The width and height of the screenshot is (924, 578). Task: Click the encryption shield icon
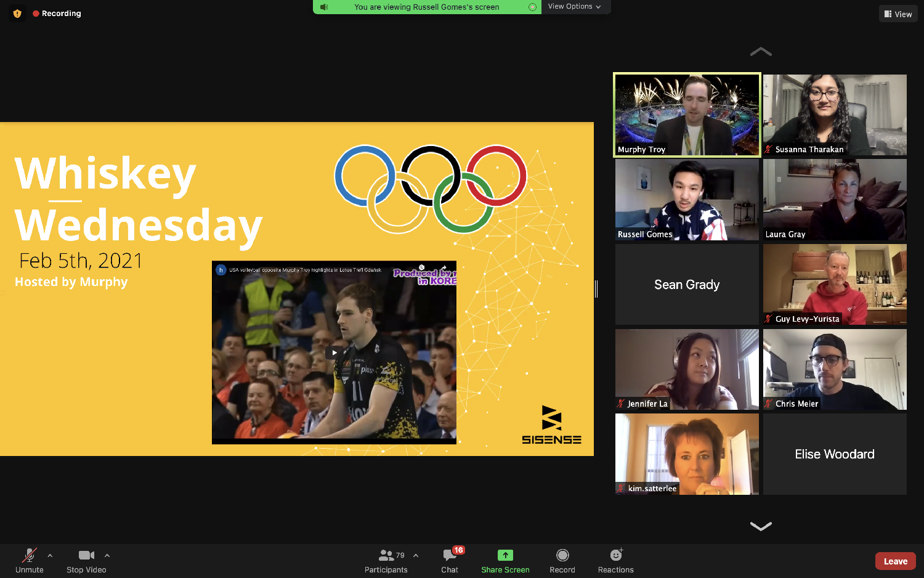[17, 13]
